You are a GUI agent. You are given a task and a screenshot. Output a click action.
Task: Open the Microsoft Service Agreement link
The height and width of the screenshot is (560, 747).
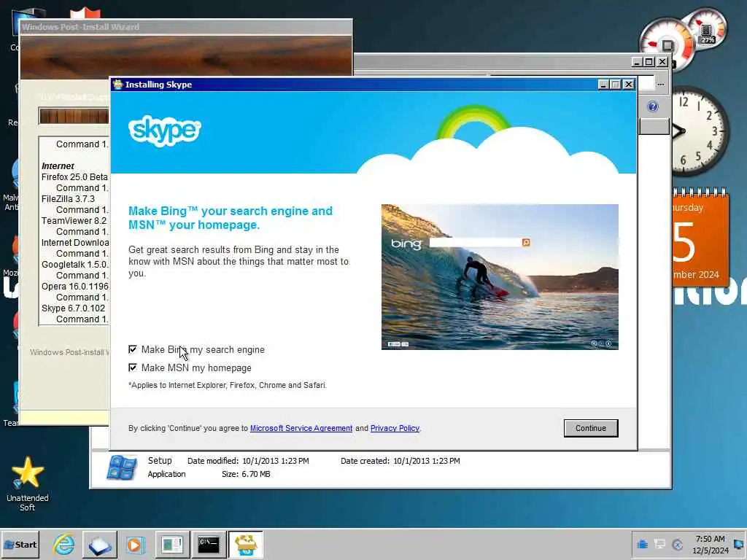[301, 428]
